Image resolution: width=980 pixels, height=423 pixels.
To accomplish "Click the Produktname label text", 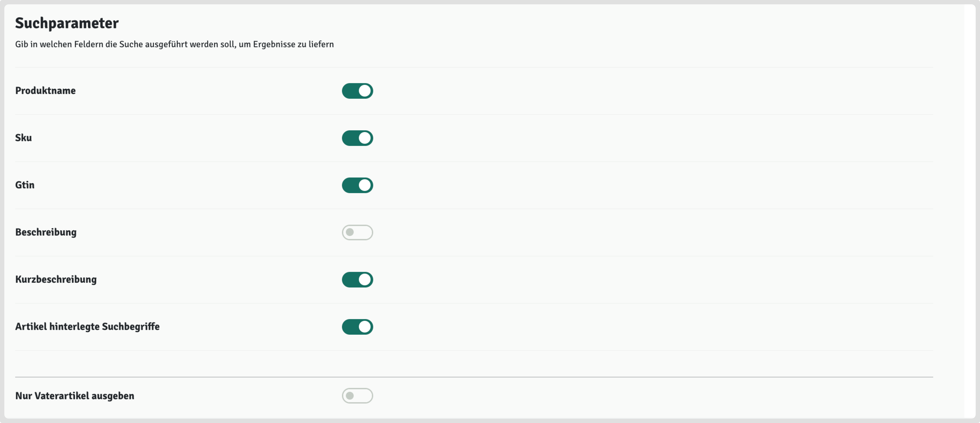I will tap(45, 91).
